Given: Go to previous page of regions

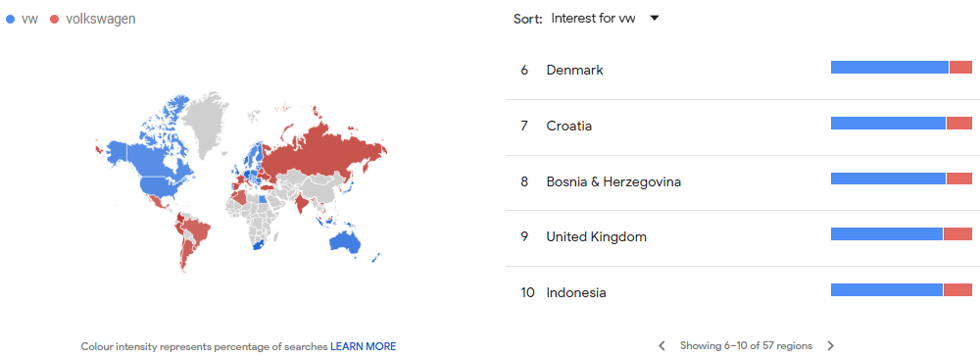Looking at the screenshot, I should point(661,345).
